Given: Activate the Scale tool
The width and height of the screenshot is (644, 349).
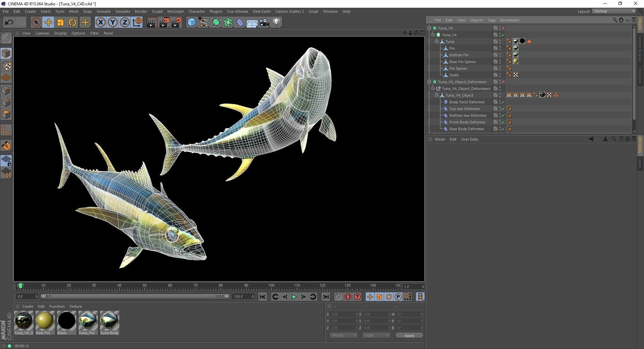Looking at the screenshot, I should 60,22.
